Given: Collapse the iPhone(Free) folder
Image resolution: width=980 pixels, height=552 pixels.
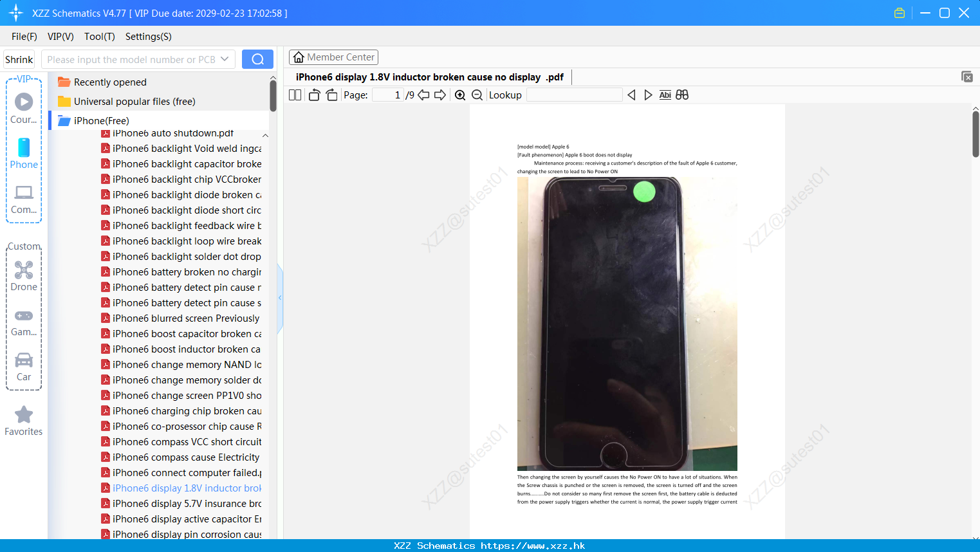Looking at the screenshot, I should pos(94,121).
